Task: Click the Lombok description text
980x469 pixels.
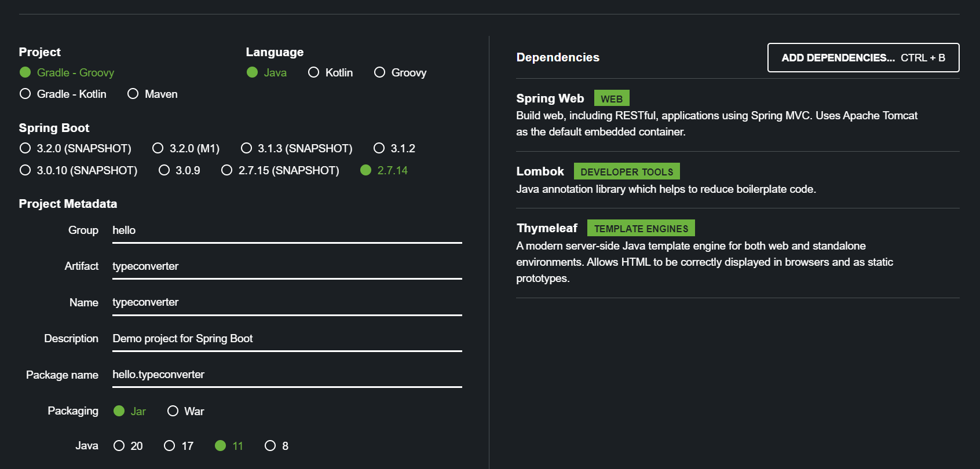Action: tap(666, 189)
